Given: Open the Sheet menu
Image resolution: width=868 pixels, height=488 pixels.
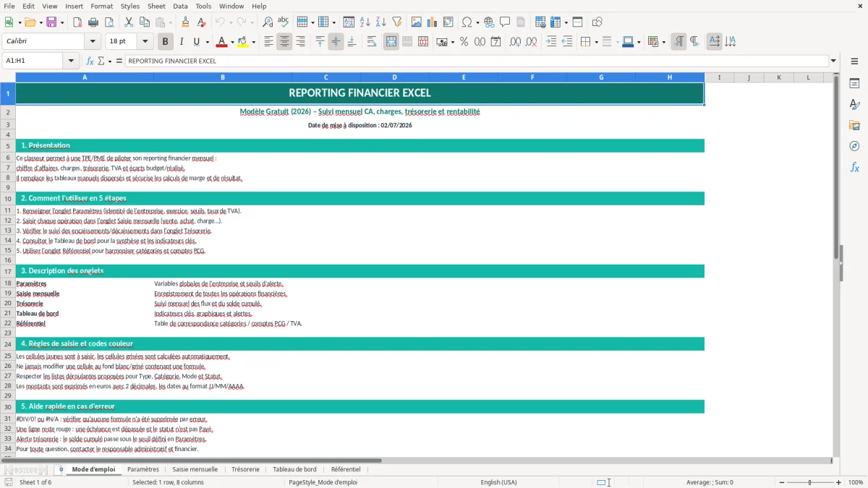Looking at the screenshot, I should pos(156,6).
